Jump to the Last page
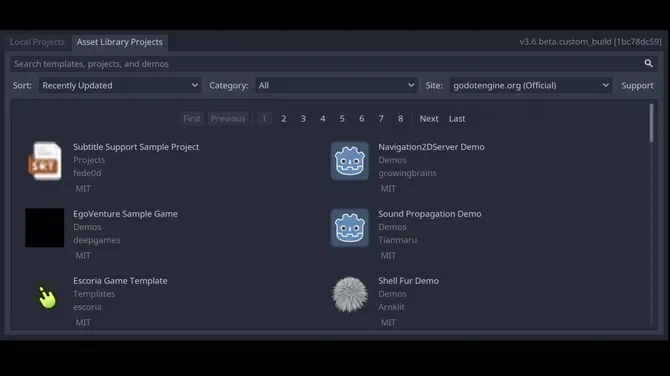The image size is (670, 376). (x=457, y=119)
